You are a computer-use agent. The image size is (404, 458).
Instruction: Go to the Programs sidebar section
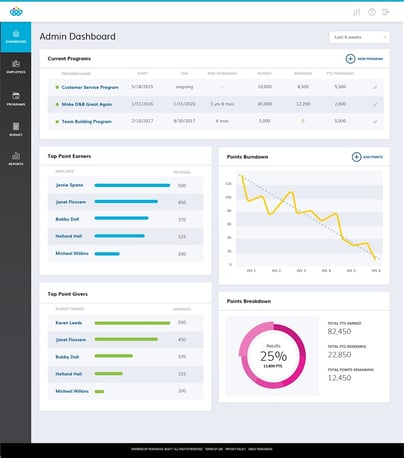16,99
